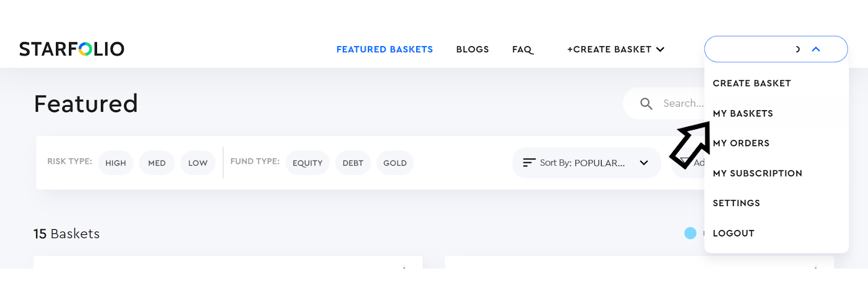Toggle the GOLD fund type filter
This screenshot has width=868, height=301.
coord(395,163)
